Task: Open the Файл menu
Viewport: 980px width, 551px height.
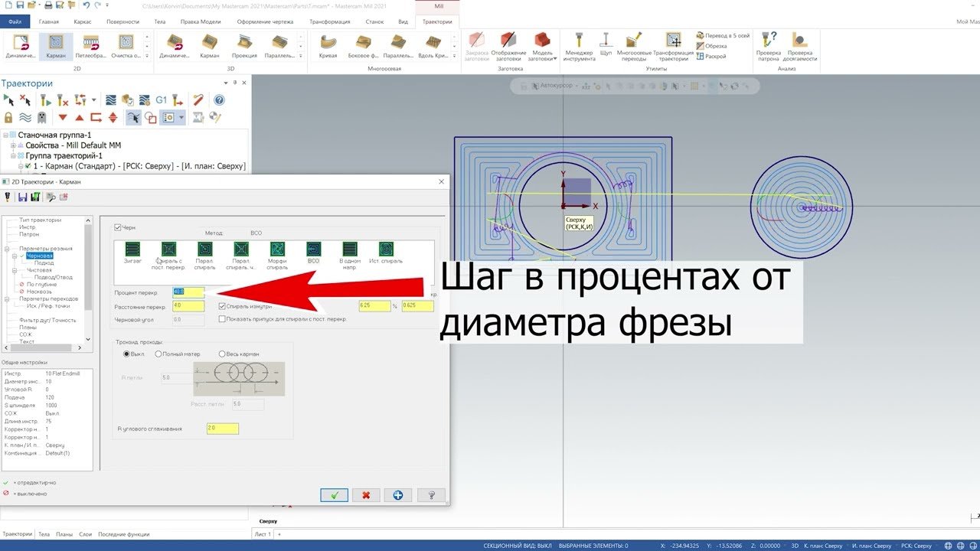Action: [15, 21]
